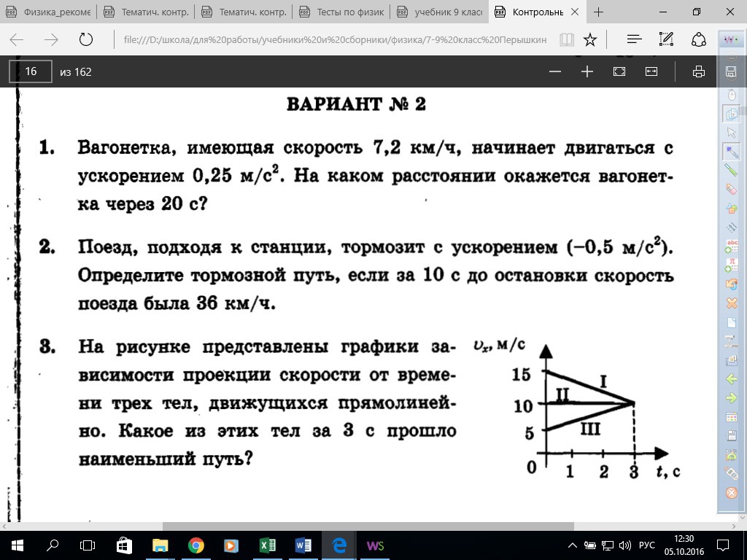The height and width of the screenshot is (560, 747).
Task: Open Word from the taskbar
Action: (x=303, y=545)
